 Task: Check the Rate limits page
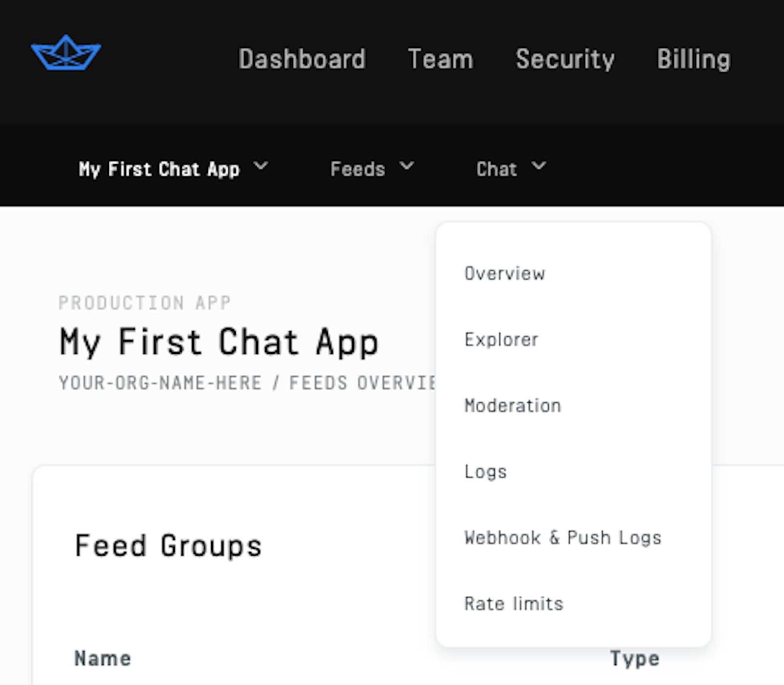[x=514, y=603]
